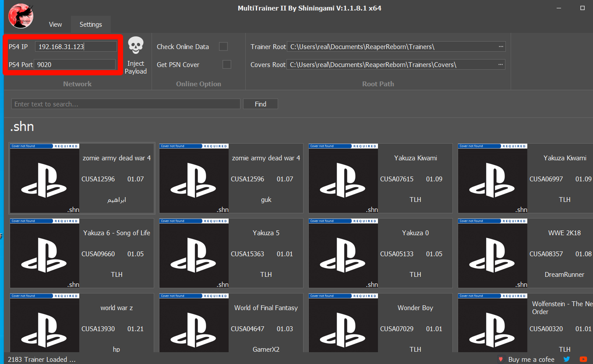Click the Inject Payload skull icon
Image resolution: width=593 pixels, height=364 pixels.
coord(135,46)
